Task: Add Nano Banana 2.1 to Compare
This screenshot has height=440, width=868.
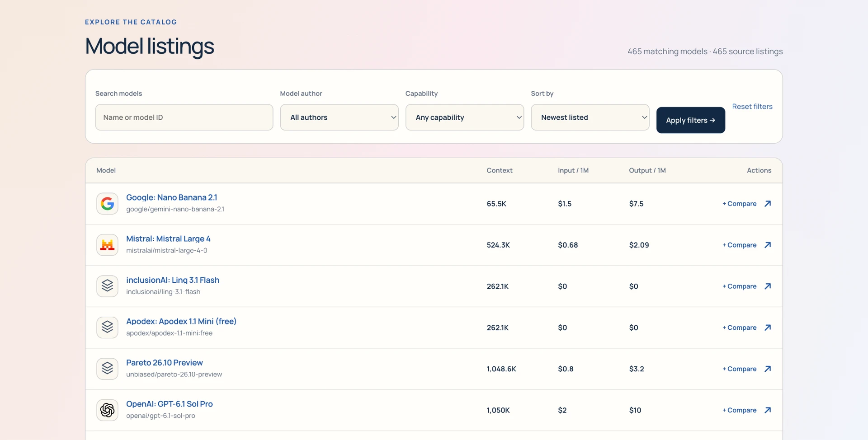Action: [739, 204]
